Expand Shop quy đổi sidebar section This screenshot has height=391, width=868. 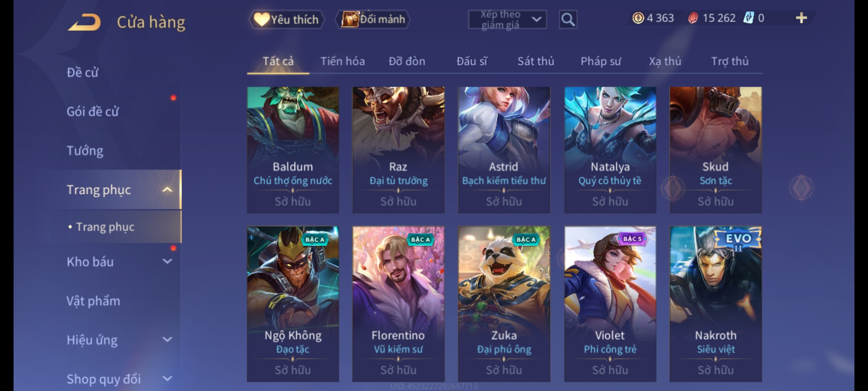[167, 379]
